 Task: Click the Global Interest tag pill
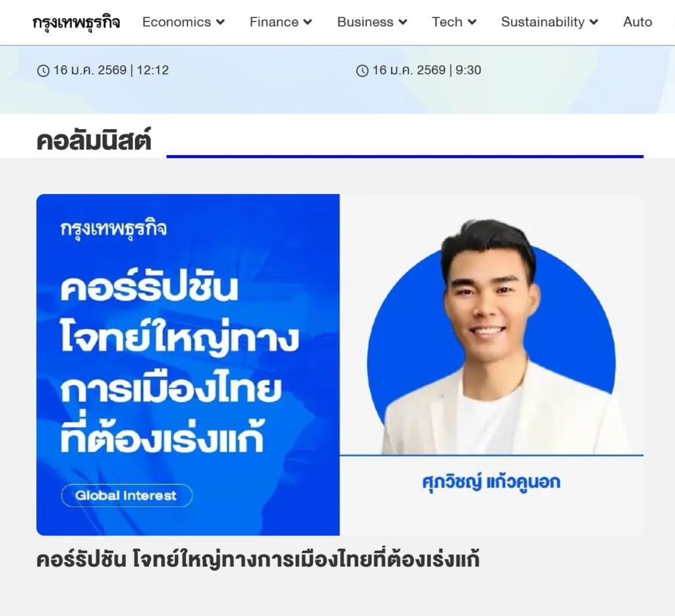coord(127,495)
